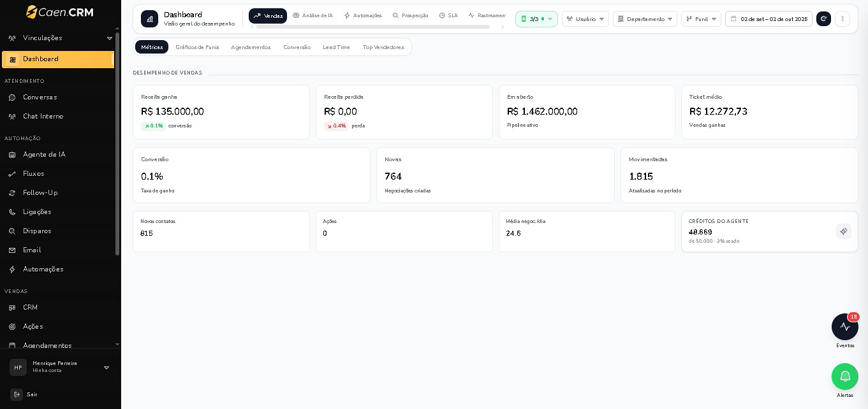Click the Caen.CRM logo
This screenshot has height=409, width=868.
pos(59,11)
